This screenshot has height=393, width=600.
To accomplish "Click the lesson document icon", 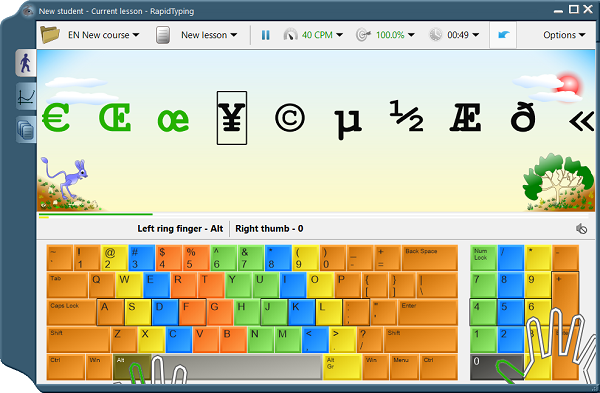I will (x=163, y=35).
